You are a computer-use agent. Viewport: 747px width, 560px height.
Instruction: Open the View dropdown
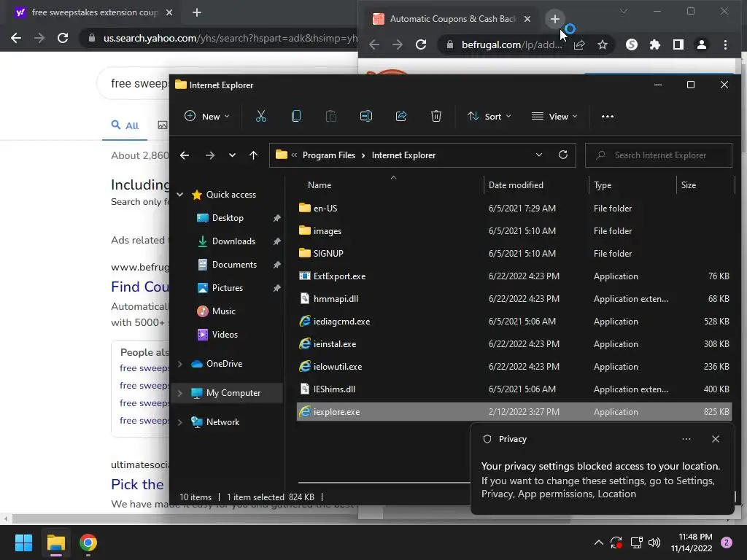(x=554, y=116)
